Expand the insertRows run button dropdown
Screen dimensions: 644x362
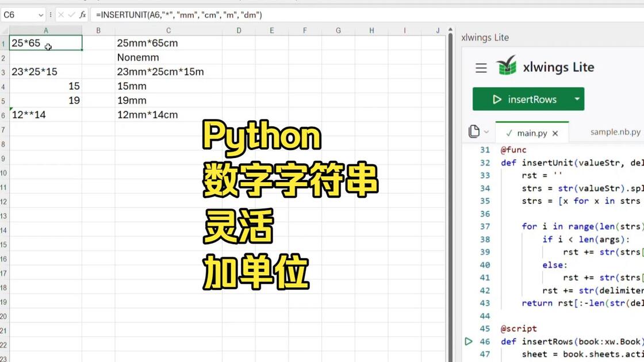(577, 99)
